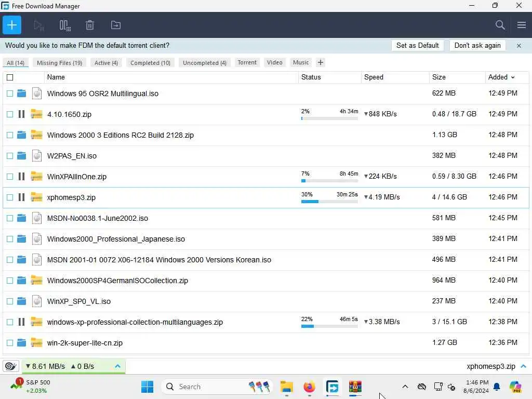Open folder for Windows2000_Professional_Japanese.iso
Image resolution: width=532 pixels, height=399 pixels.
click(21, 238)
